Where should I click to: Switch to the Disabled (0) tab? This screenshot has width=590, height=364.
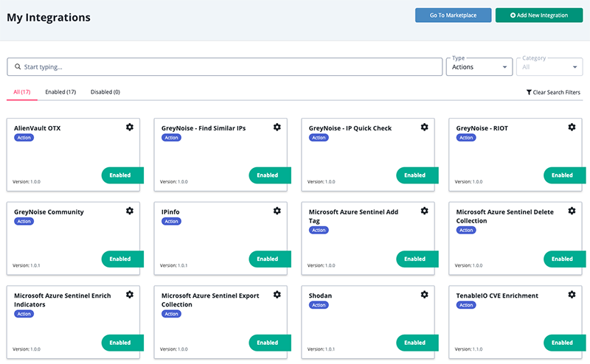tap(105, 92)
